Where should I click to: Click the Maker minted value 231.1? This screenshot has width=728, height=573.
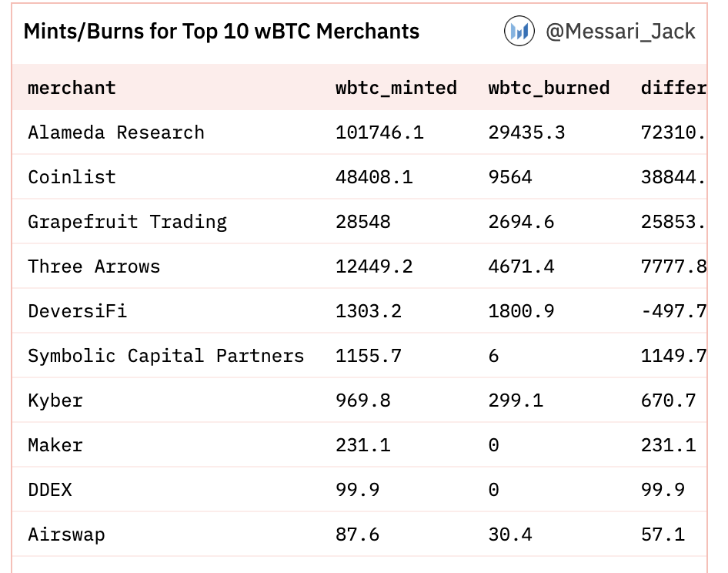(363, 445)
